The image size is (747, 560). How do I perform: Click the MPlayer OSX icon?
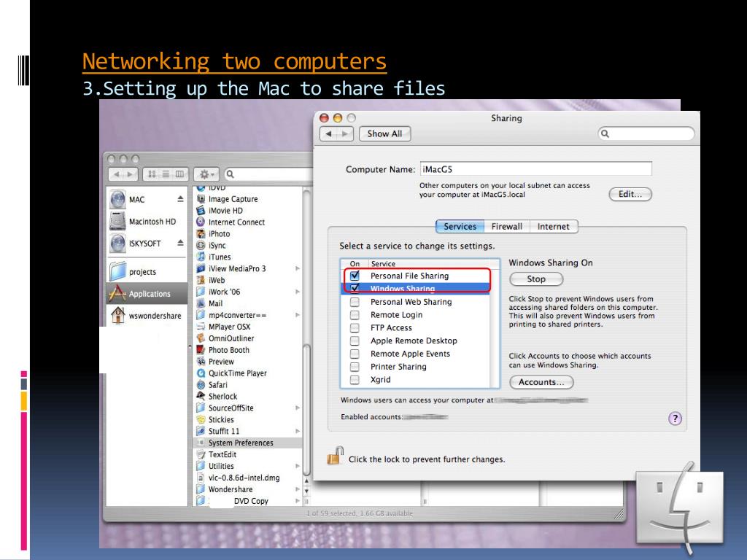pyautogui.click(x=201, y=327)
